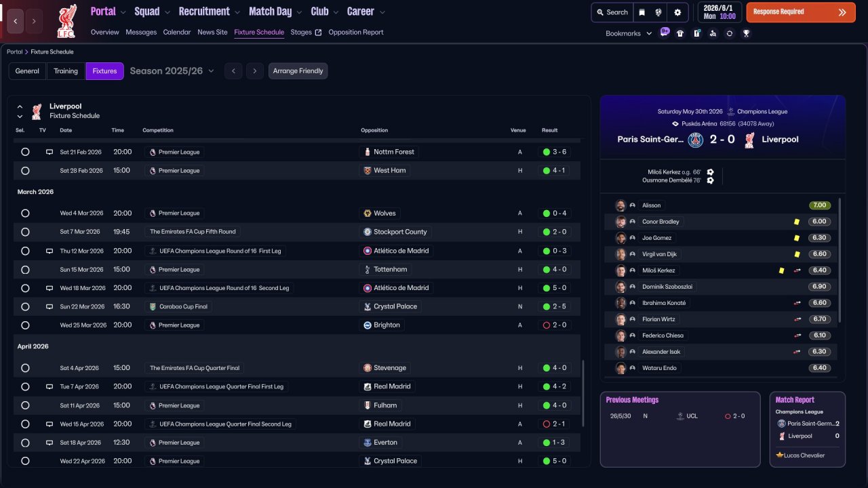Click the navigate back arrow in the header
Screen dimensions: 868x488
coord(15,22)
